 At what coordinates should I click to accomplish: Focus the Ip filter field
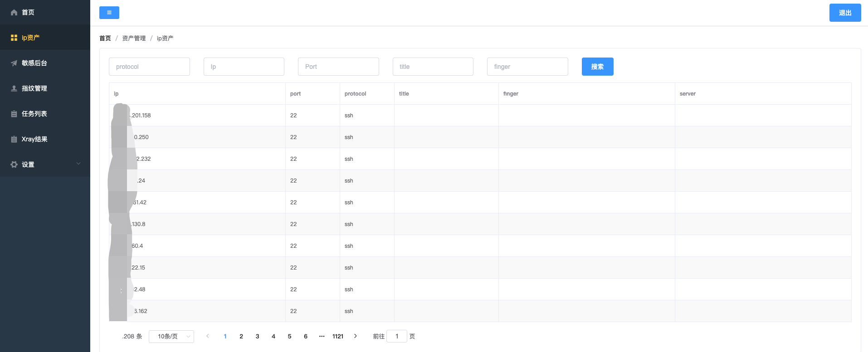click(x=244, y=67)
